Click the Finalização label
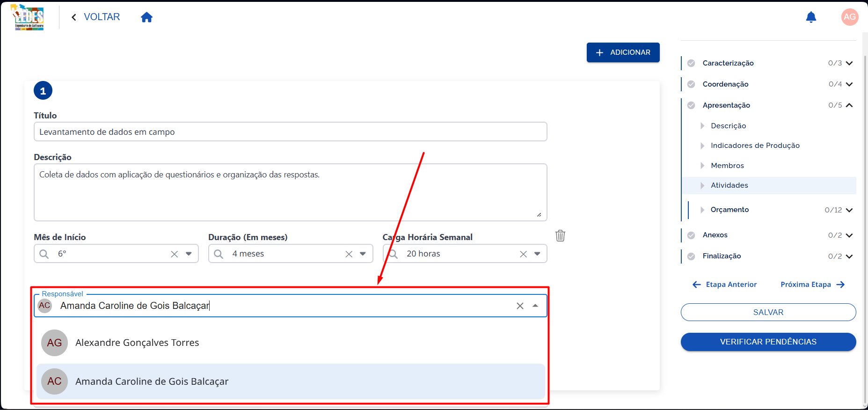Viewport: 868px width, 410px height. pyautogui.click(x=722, y=256)
